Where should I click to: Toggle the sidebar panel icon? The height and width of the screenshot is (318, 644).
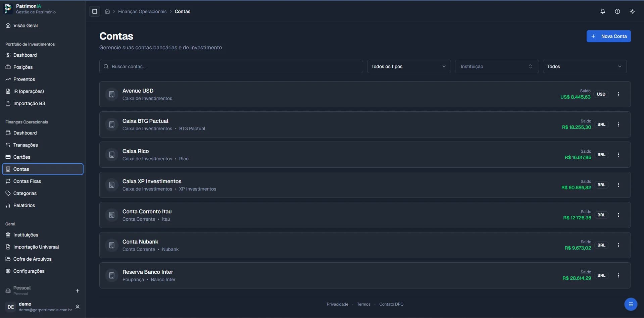coord(95,11)
